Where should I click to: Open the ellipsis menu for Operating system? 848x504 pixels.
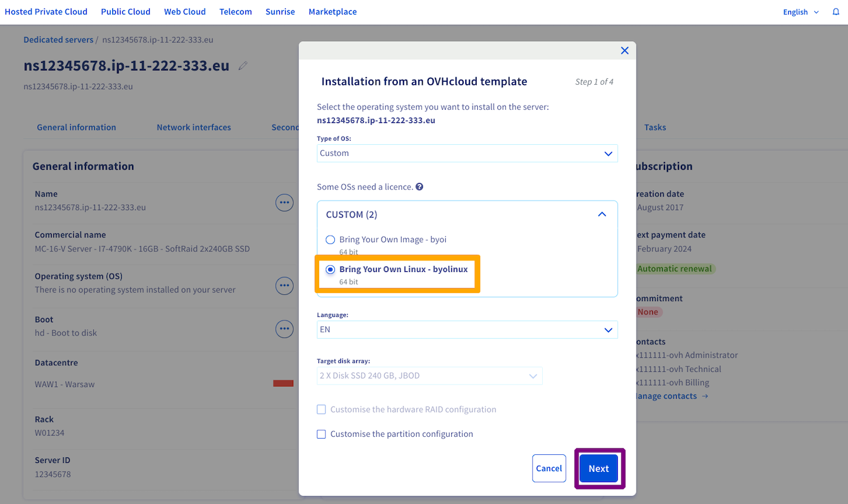coord(284,285)
